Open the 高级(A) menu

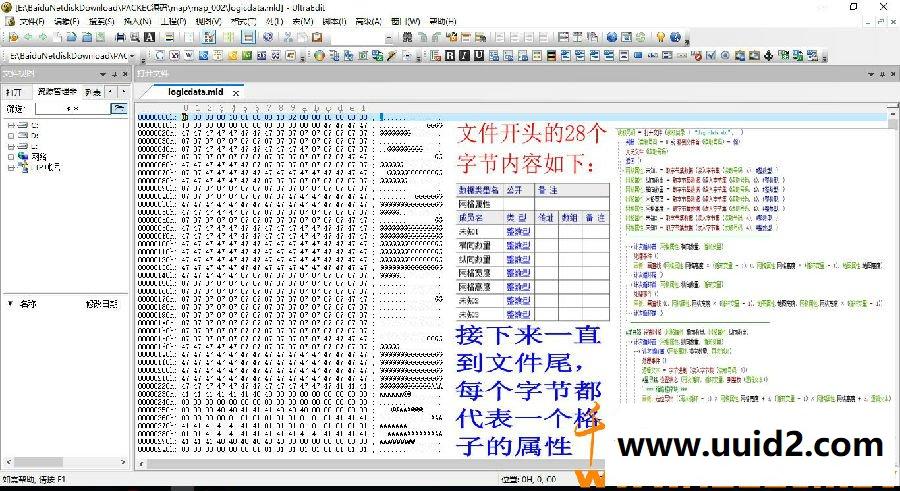tap(368, 21)
